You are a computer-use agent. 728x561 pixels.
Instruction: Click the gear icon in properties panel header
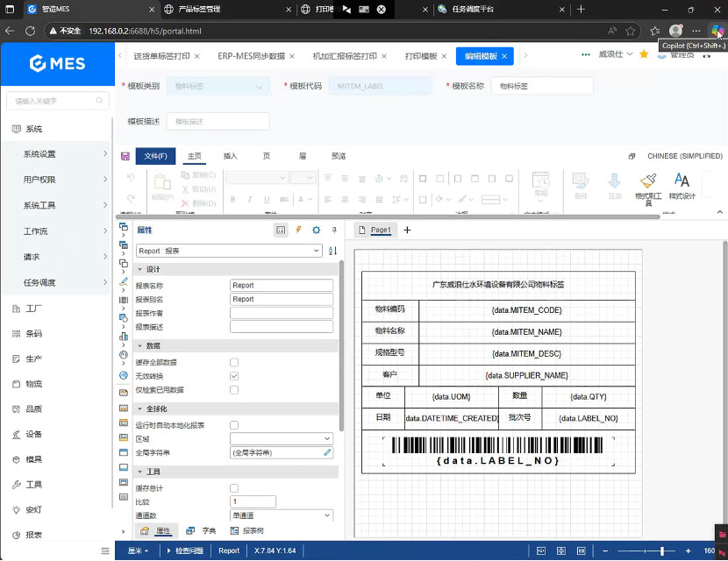pyautogui.click(x=316, y=230)
